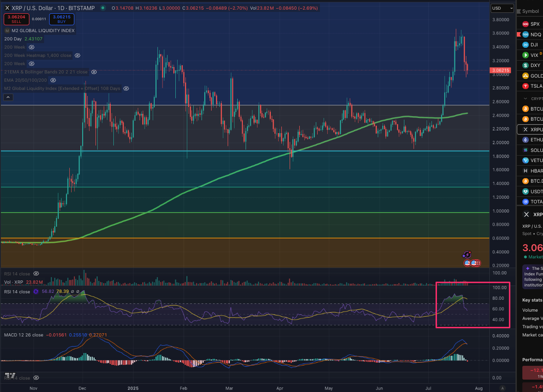
Task: Click the SPX 500 icon in the watchlist
Action: click(x=526, y=24)
